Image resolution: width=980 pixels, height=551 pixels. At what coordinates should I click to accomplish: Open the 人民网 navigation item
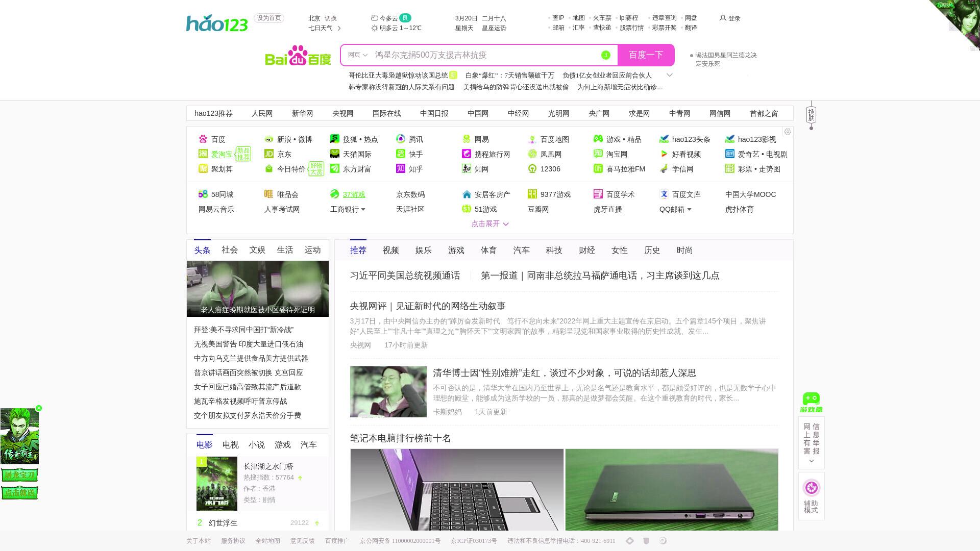[x=262, y=113]
